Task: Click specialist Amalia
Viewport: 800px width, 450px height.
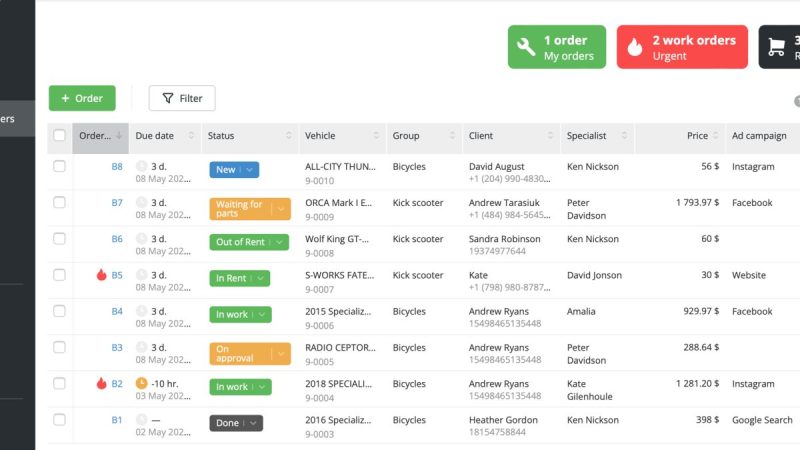Action: click(x=581, y=311)
